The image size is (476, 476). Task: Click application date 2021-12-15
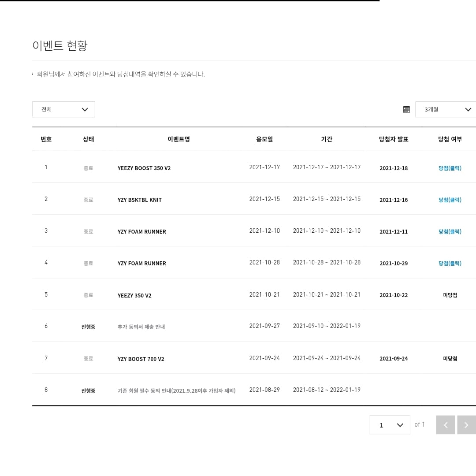coord(264,199)
